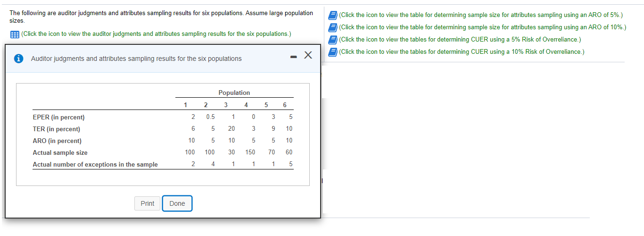Viewport: 644px width, 236px height.
Task: Open link for CUER 5% Risk of Overreliance
Action: (460, 40)
